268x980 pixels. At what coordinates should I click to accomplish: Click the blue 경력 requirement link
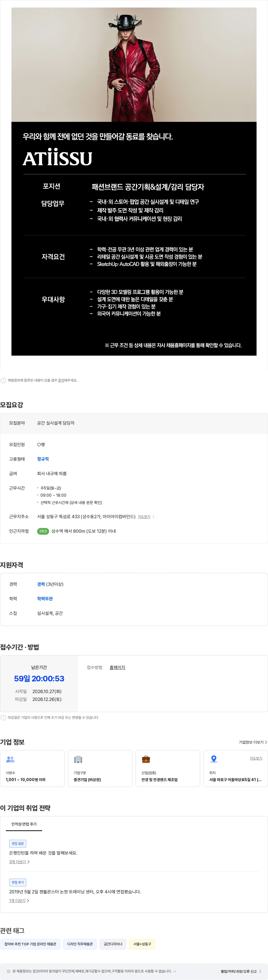[41, 584]
